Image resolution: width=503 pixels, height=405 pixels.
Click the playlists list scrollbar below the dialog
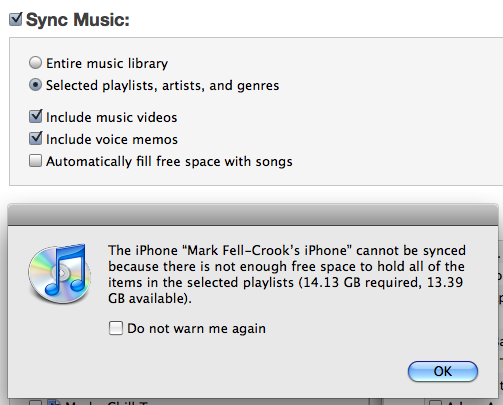point(376,401)
